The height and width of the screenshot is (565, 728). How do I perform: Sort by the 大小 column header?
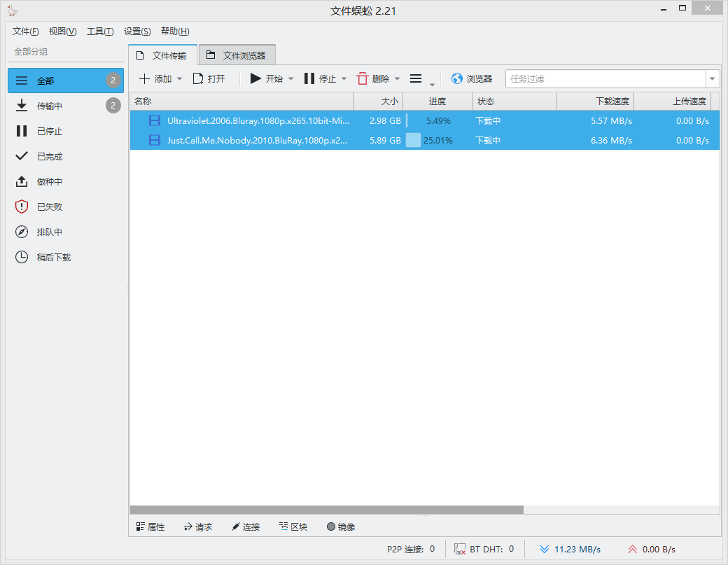tap(379, 102)
